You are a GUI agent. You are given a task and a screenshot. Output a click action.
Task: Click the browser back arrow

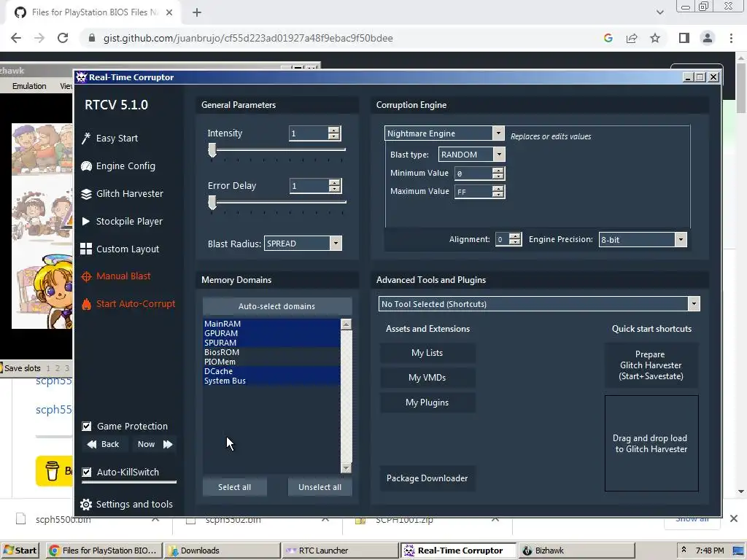[16, 38]
